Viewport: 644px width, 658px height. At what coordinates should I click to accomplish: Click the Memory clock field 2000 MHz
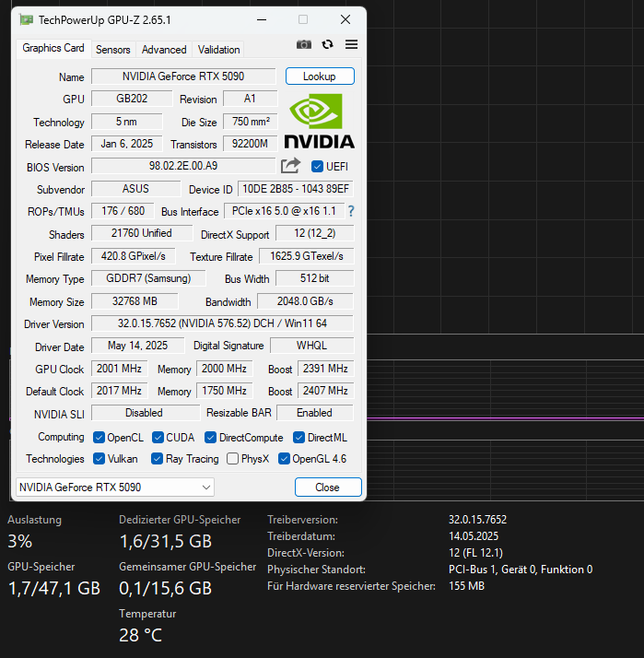(225, 369)
